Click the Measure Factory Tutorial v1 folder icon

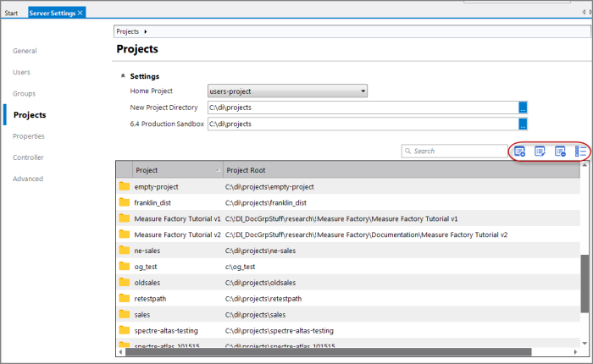pos(124,218)
